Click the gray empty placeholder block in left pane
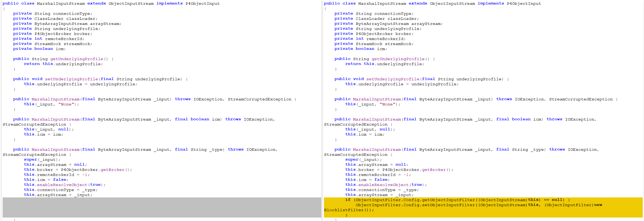The width and height of the screenshot is (644, 221). (162, 207)
